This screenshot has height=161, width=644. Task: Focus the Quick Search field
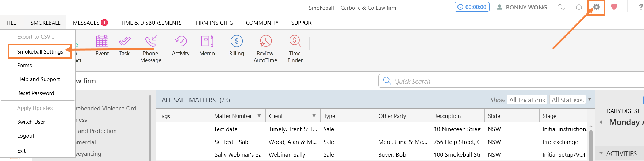511,81
